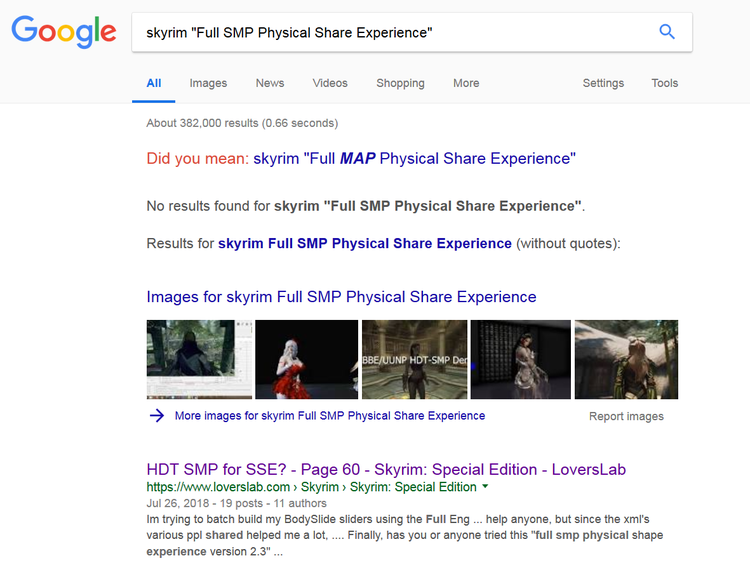Click the Report images link
Image resolution: width=750 pixels, height=577 pixels.
[x=626, y=416]
